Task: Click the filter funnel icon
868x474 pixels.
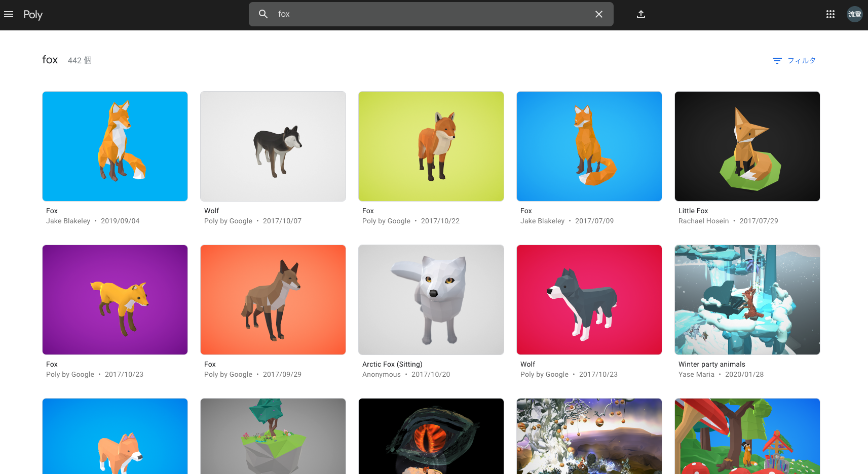Action: pos(777,60)
